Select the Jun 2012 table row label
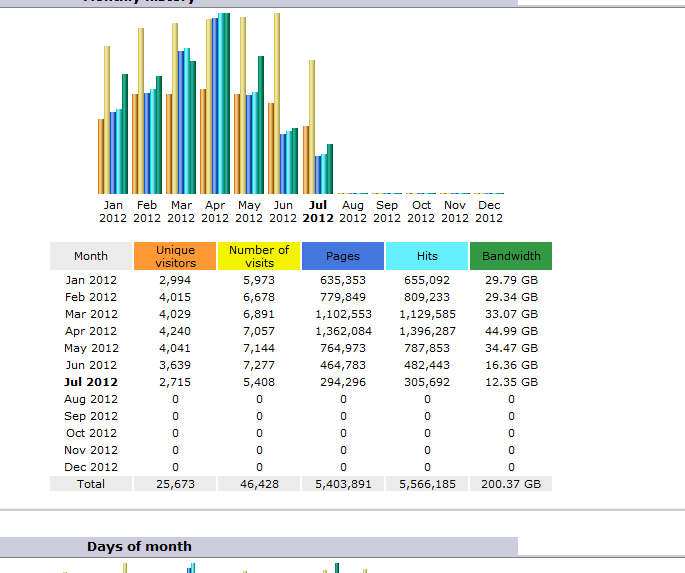This screenshot has width=685, height=573. coord(91,365)
